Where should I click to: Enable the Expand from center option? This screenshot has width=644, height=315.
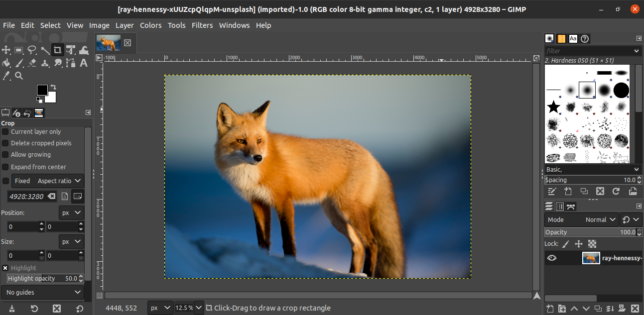coord(5,167)
